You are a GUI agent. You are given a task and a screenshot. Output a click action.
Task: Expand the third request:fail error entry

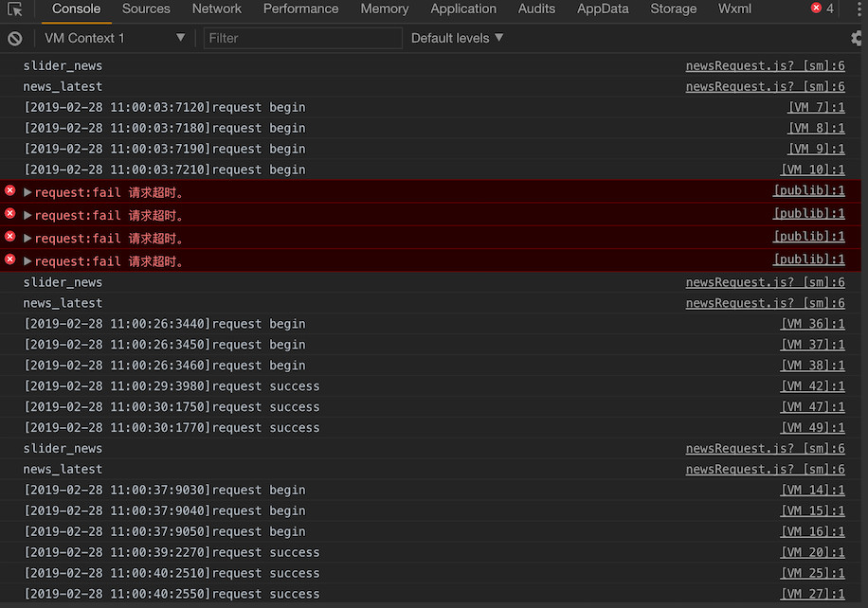pyautogui.click(x=27, y=238)
